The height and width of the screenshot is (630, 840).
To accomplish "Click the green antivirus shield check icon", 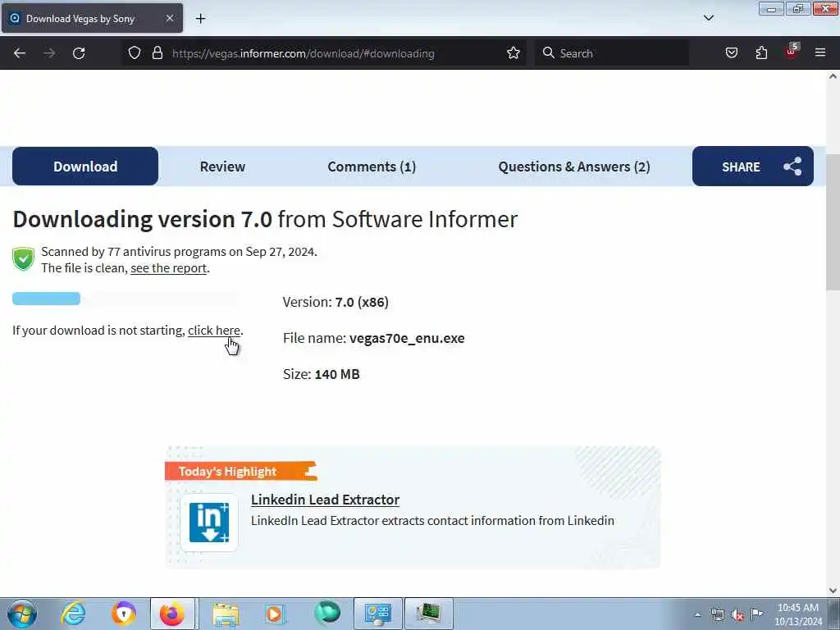I will 23,259.
